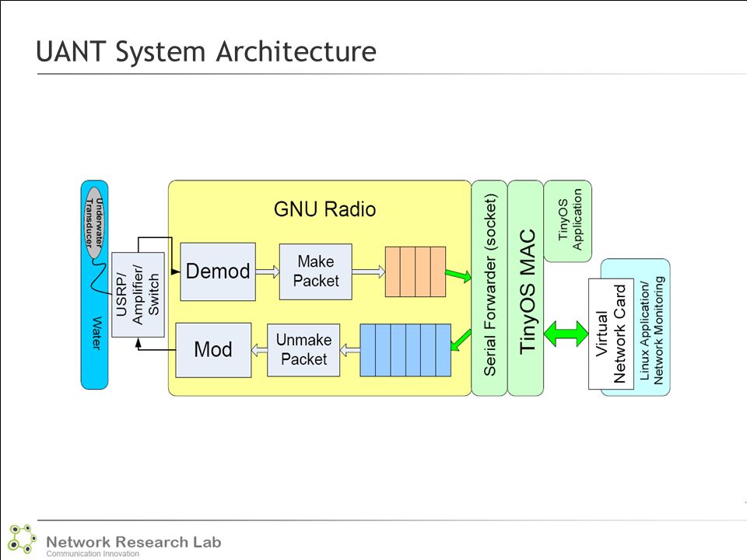This screenshot has width=747, height=560.
Task: Click the Virtual Network Card box
Action: (x=612, y=334)
